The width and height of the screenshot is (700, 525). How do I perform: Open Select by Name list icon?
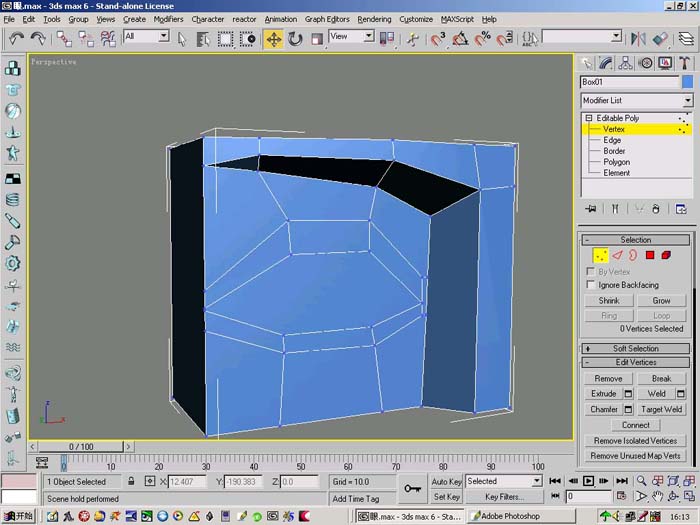pyautogui.click(x=203, y=39)
